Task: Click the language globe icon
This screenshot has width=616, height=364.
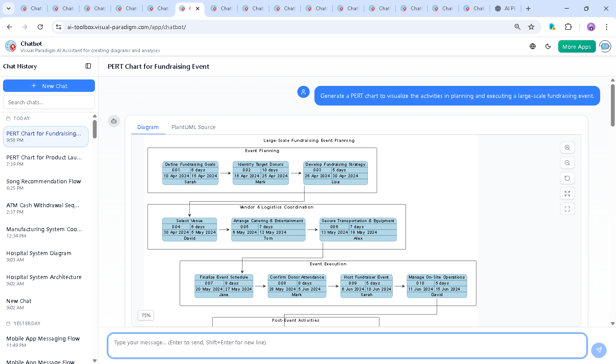Action: point(533,47)
